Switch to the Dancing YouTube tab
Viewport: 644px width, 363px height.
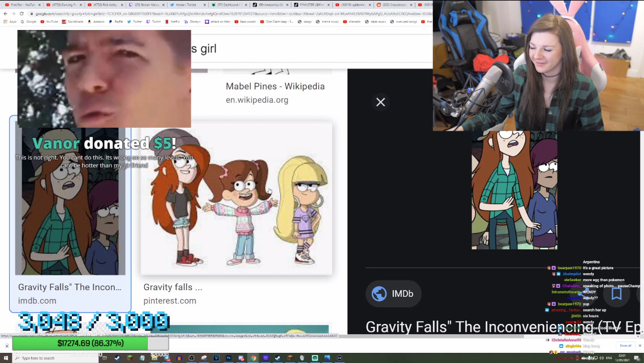click(x=62, y=5)
